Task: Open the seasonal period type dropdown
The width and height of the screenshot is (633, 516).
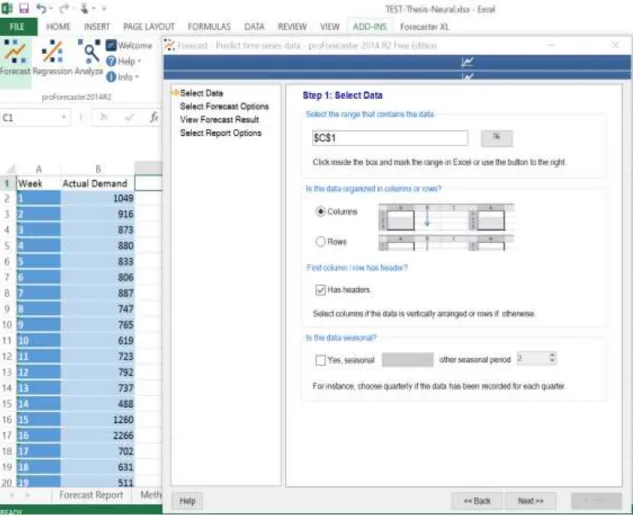Action: click(408, 359)
